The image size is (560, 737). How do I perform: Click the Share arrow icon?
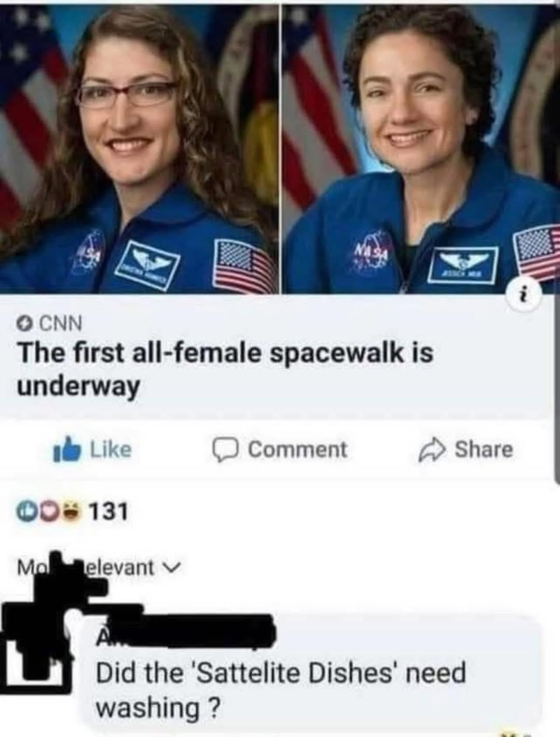pos(433,450)
